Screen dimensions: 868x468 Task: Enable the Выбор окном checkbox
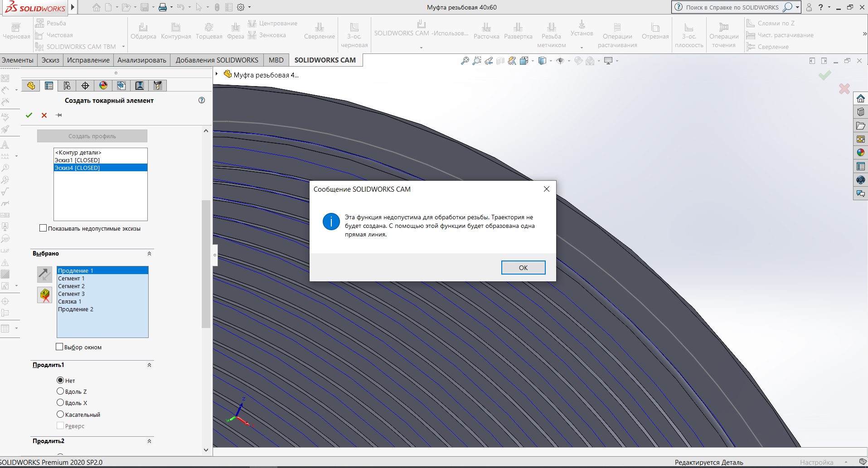59,347
